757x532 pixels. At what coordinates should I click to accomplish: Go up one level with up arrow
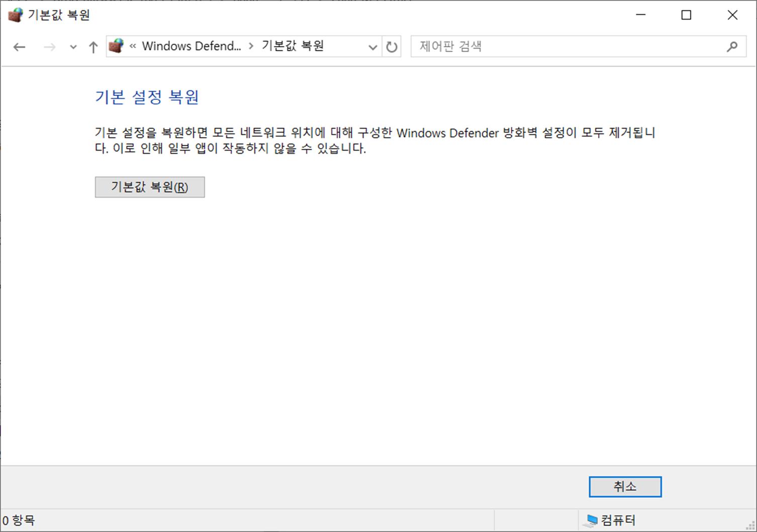(x=93, y=47)
